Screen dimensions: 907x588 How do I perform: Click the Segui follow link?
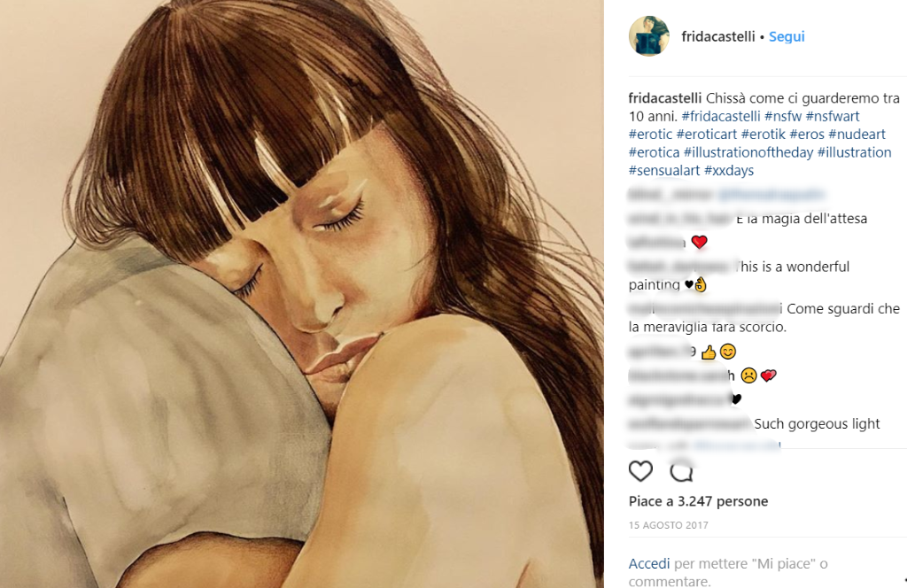tap(787, 36)
